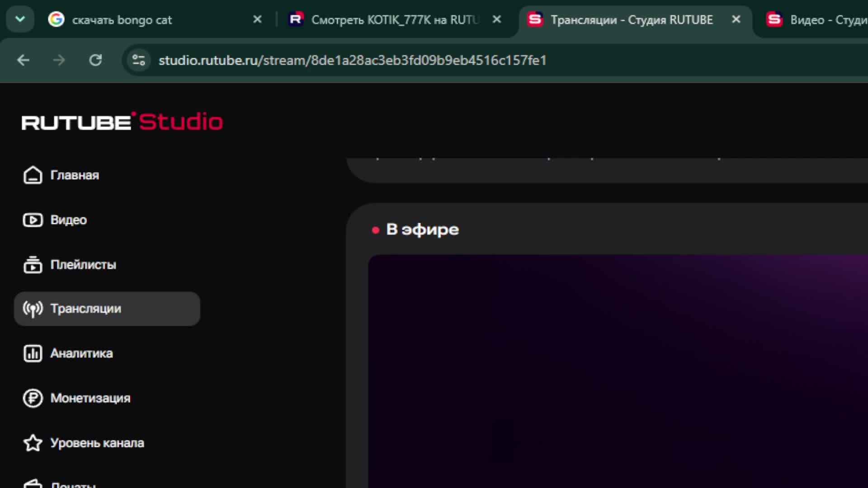
Task: Click the Аналитика bar chart icon
Action: (x=33, y=353)
